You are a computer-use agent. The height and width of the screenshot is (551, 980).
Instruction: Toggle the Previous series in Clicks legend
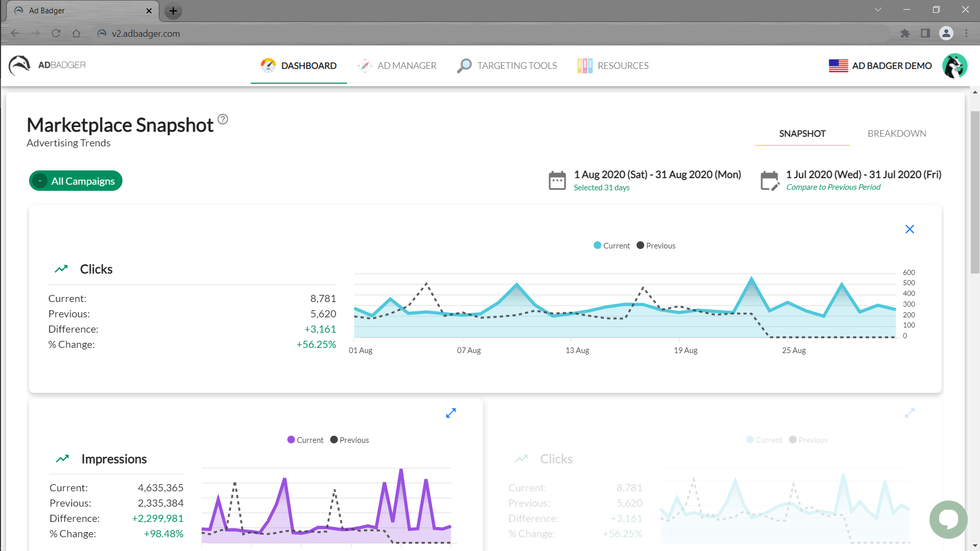[656, 246]
